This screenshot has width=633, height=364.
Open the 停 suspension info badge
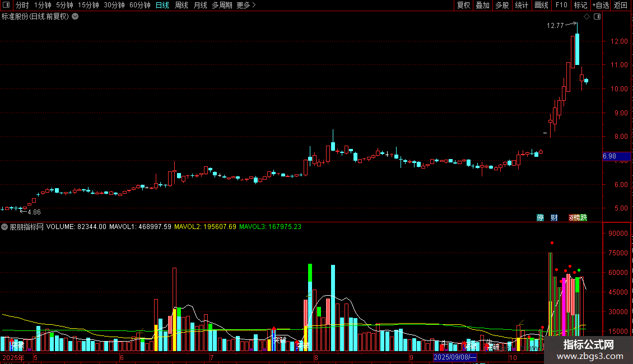[x=540, y=217]
